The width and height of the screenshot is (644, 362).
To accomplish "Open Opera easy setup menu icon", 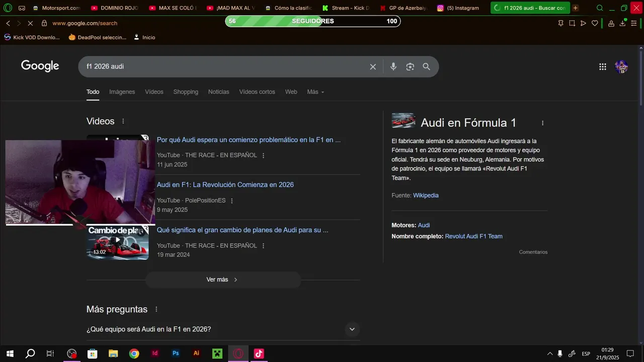I will click(x=634, y=23).
